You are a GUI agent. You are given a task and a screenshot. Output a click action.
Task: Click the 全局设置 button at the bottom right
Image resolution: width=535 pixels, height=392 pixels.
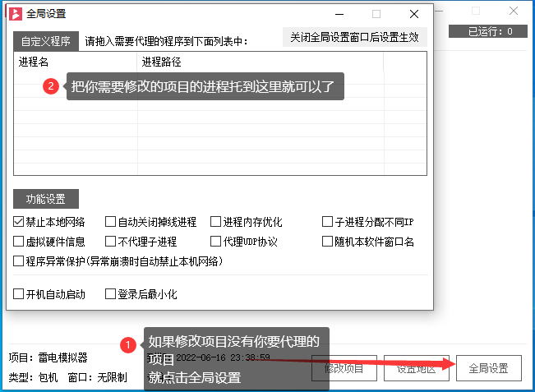[x=488, y=368]
